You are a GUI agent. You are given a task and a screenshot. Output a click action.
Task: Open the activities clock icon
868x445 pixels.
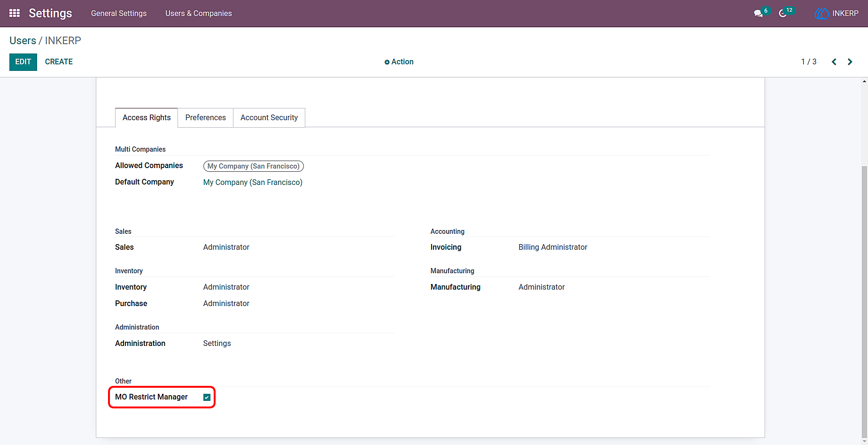(x=783, y=14)
